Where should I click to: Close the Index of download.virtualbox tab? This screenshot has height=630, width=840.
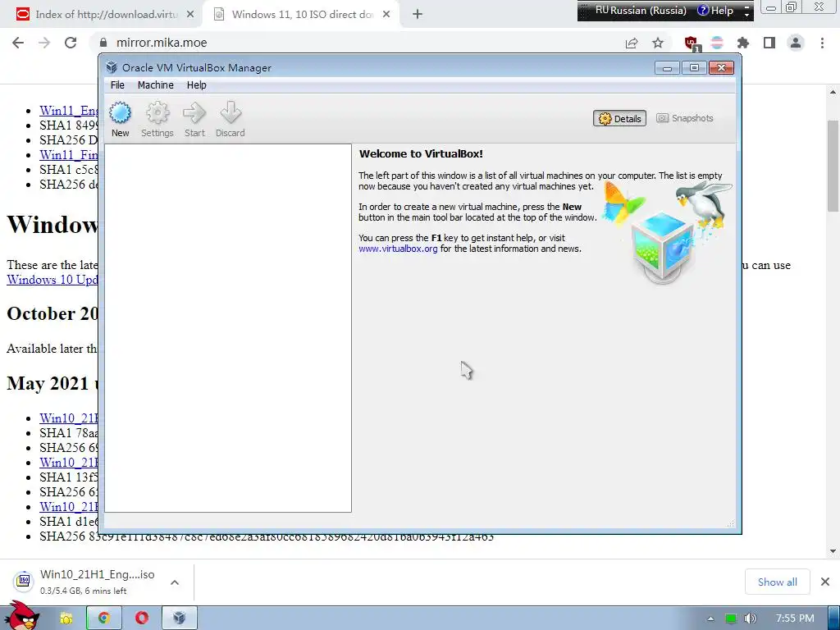(190, 15)
